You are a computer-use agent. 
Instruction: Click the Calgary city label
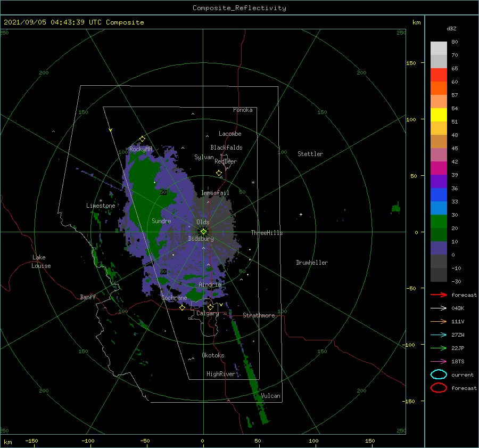[x=208, y=313]
